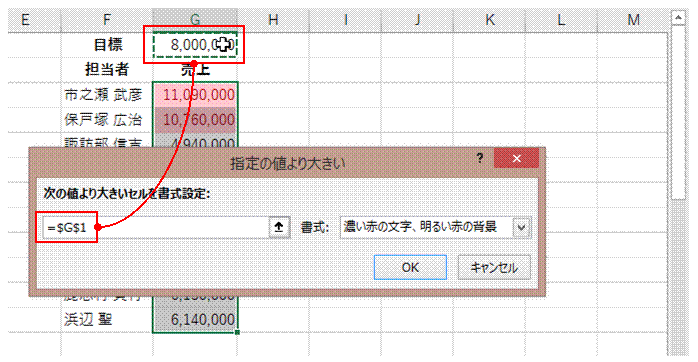Select the 濃い赤の文字、明るい赤の背景 combo box
Viewport: 698px width, 362px height.
[x=435, y=228]
